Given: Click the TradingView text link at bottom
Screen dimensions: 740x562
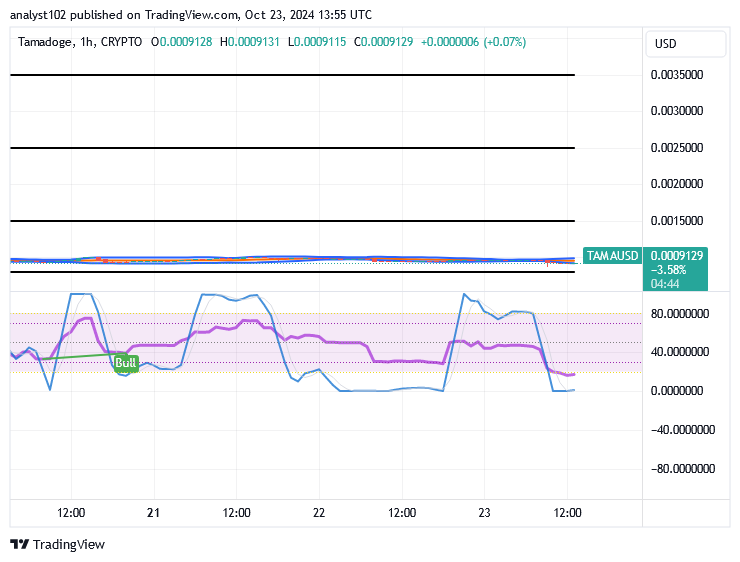Looking at the screenshot, I should coord(68,545).
